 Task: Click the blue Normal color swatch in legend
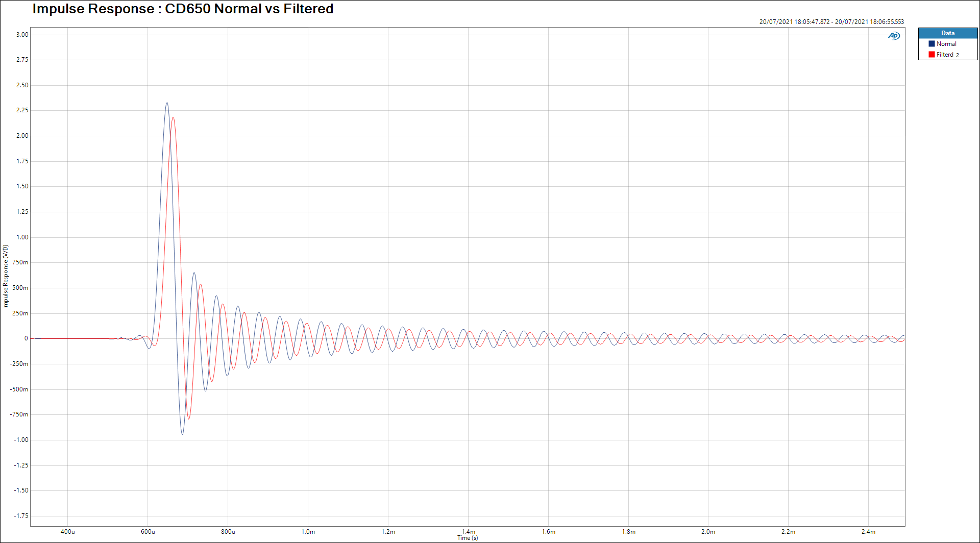(x=932, y=44)
